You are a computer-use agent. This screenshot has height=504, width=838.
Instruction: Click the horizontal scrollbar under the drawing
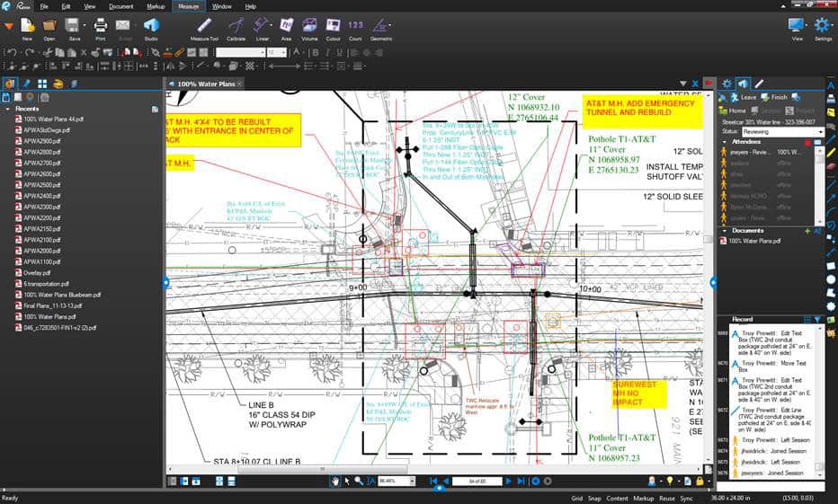[322, 469]
